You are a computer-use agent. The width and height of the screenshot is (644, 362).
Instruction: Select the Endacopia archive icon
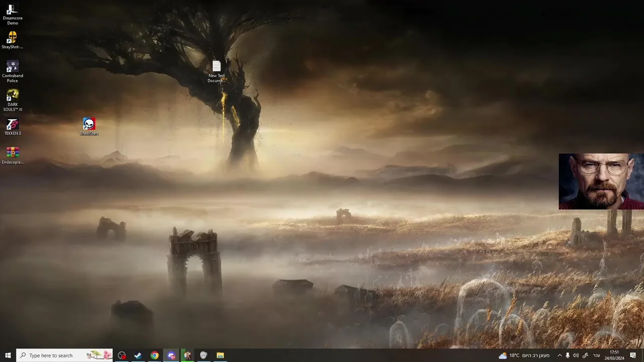click(x=13, y=155)
